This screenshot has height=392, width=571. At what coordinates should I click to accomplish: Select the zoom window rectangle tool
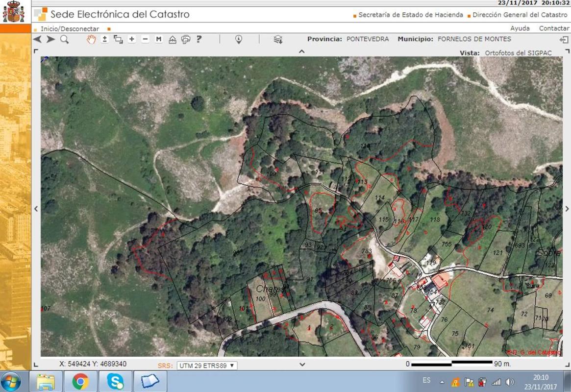click(118, 40)
